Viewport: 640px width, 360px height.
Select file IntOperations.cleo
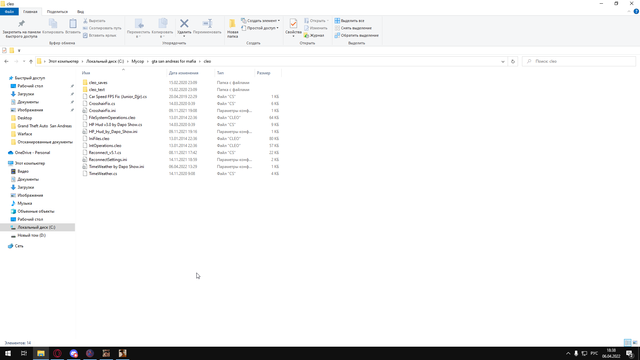click(105, 145)
